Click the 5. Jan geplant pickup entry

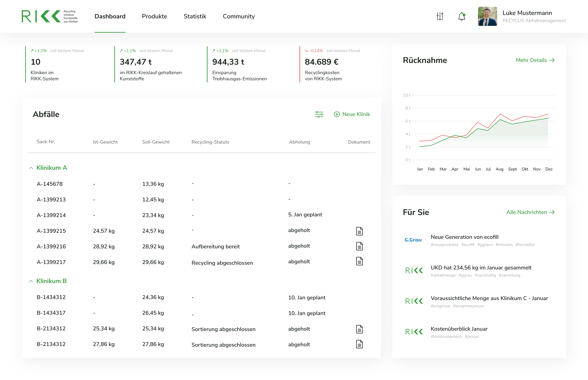click(305, 215)
